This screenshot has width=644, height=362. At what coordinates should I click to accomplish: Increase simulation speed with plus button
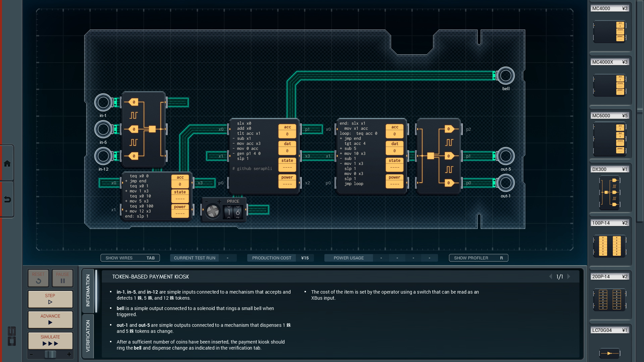(69, 354)
